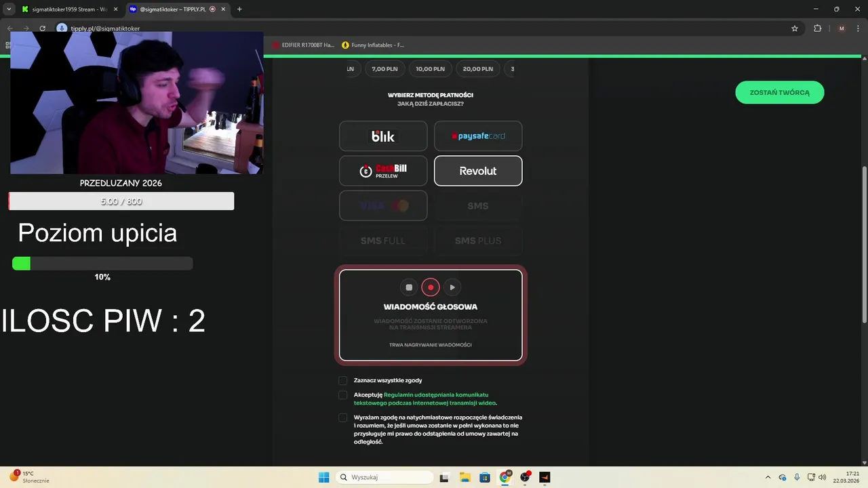The image size is (868, 488).
Task: Select the 7,00 PLN amount
Action: 384,68
